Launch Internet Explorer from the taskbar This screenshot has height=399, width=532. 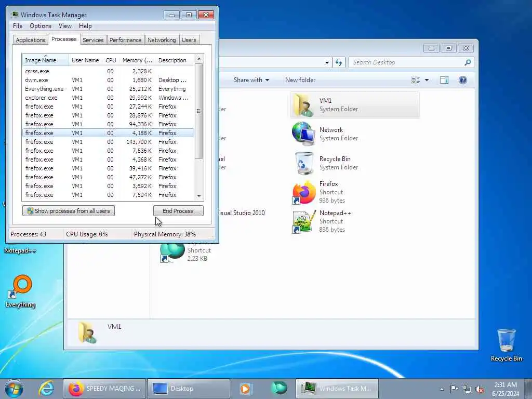[x=46, y=389]
